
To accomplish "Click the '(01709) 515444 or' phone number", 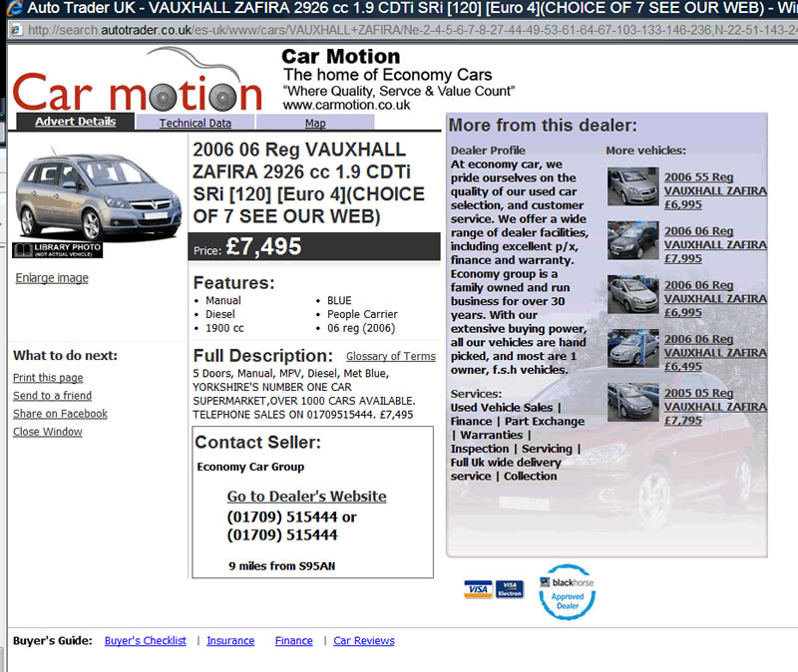I will [x=291, y=516].
